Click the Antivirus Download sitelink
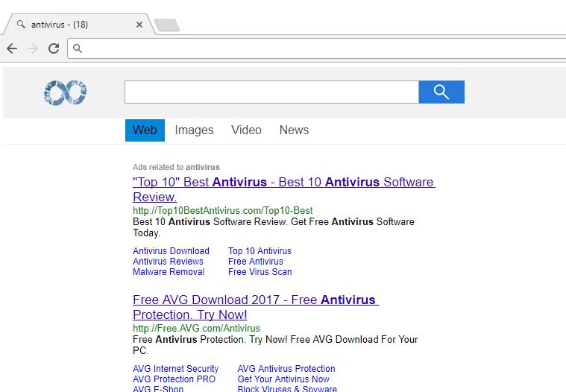The image size is (566, 392). (x=171, y=251)
